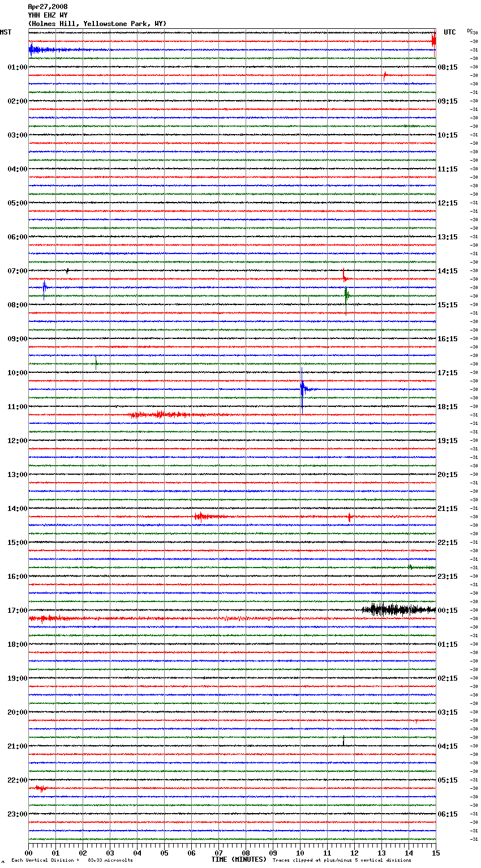Click the "DC" offset column header

point(470,31)
